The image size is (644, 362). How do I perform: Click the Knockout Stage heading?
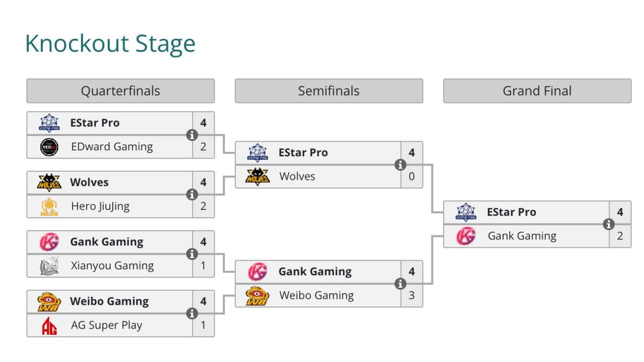coord(111,44)
